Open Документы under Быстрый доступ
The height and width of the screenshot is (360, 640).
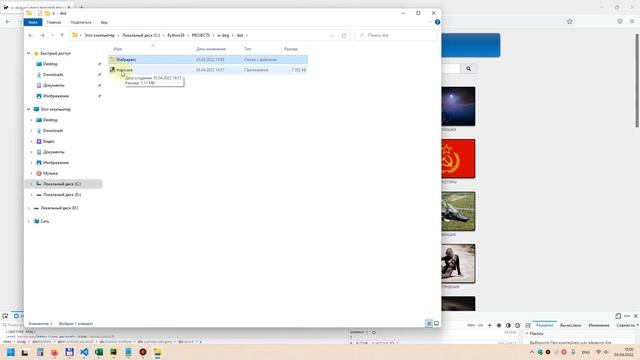point(53,85)
